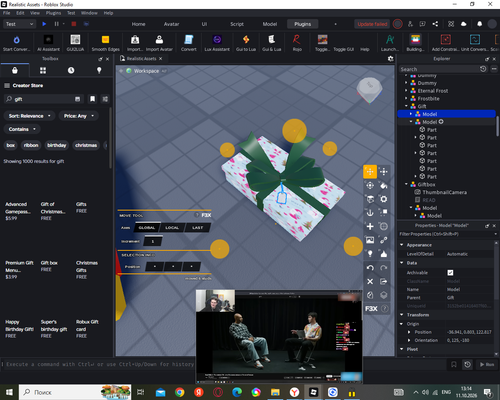Select the F3X Paint bucket tool
The height and width of the screenshot is (400, 500).
coord(384,185)
